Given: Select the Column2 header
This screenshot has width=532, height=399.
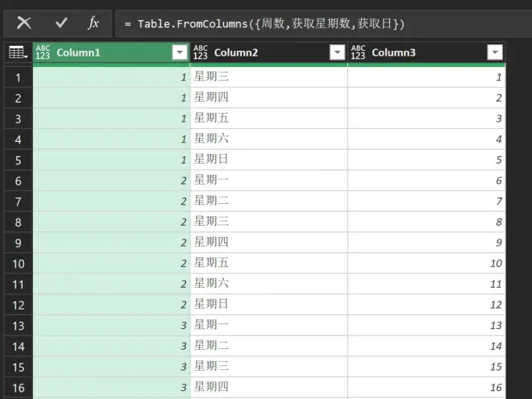Looking at the screenshot, I should click(269, 52).
